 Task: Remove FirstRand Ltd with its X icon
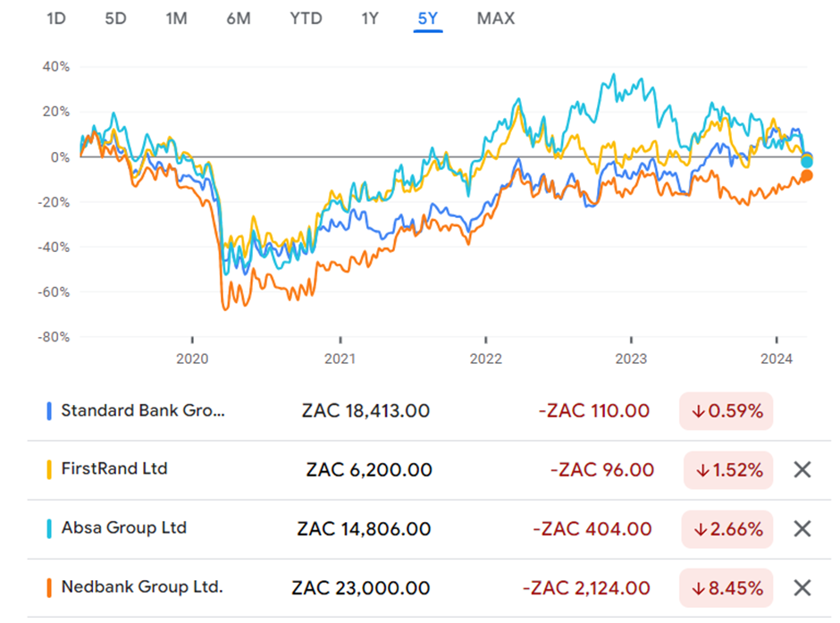tap(802, 470)
